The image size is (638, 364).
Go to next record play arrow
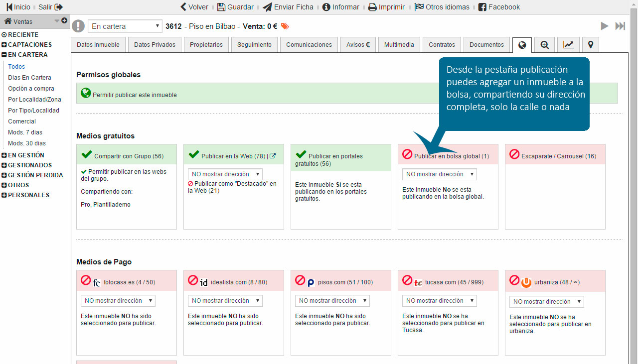605,26
